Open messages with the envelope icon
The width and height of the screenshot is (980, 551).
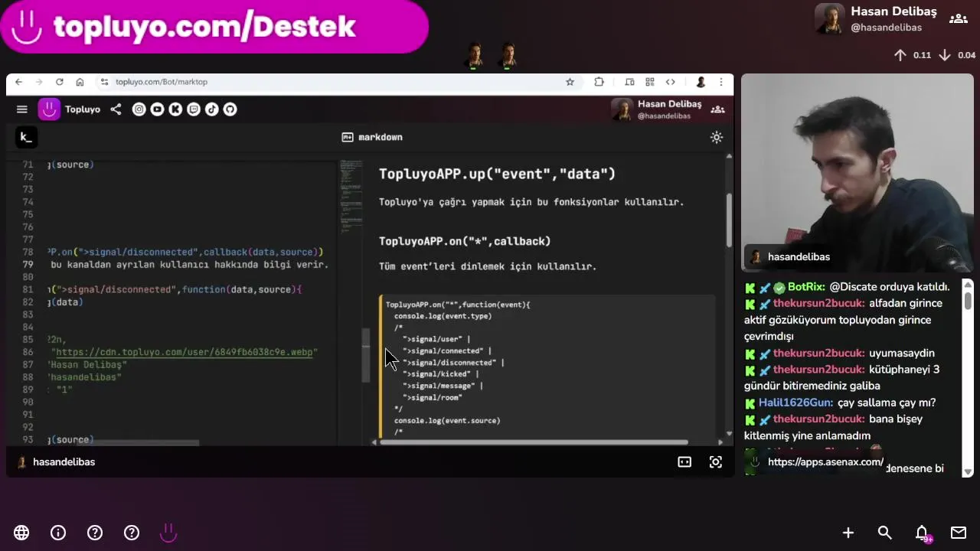[x=959, y=533]
